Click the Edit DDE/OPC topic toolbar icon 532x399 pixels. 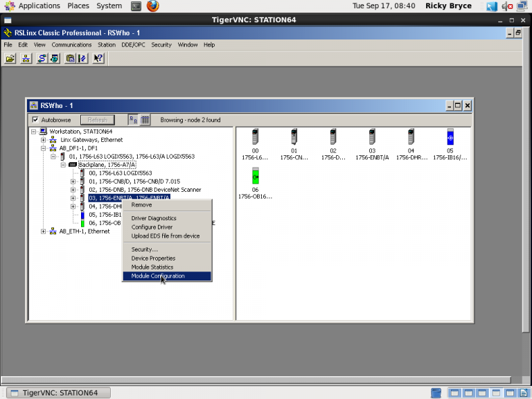tap(82, 58)
